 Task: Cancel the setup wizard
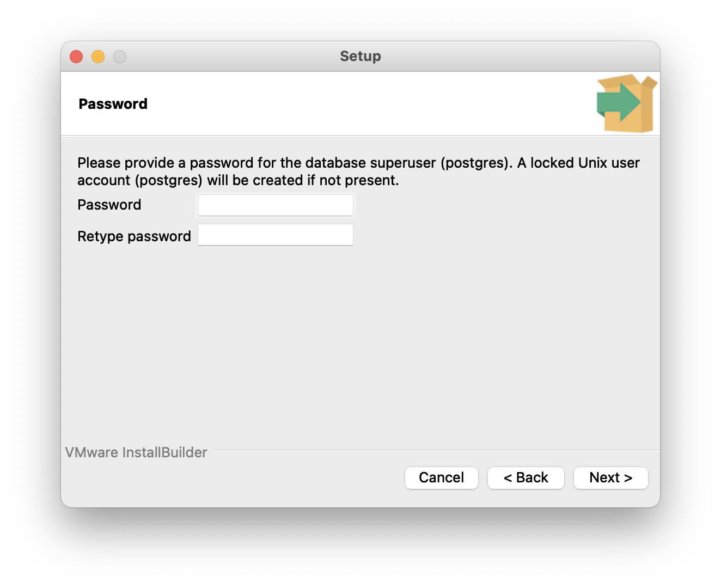coord(441,477)
